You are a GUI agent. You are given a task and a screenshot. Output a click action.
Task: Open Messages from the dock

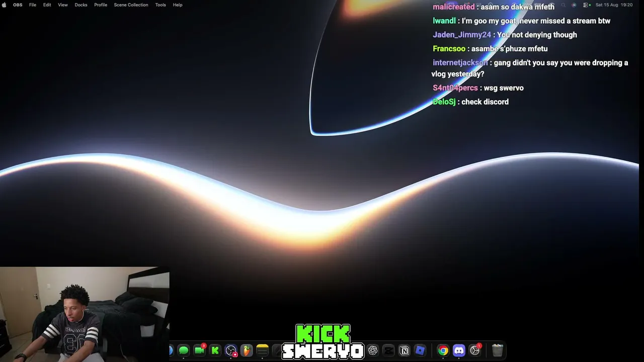tap(184, 350)
